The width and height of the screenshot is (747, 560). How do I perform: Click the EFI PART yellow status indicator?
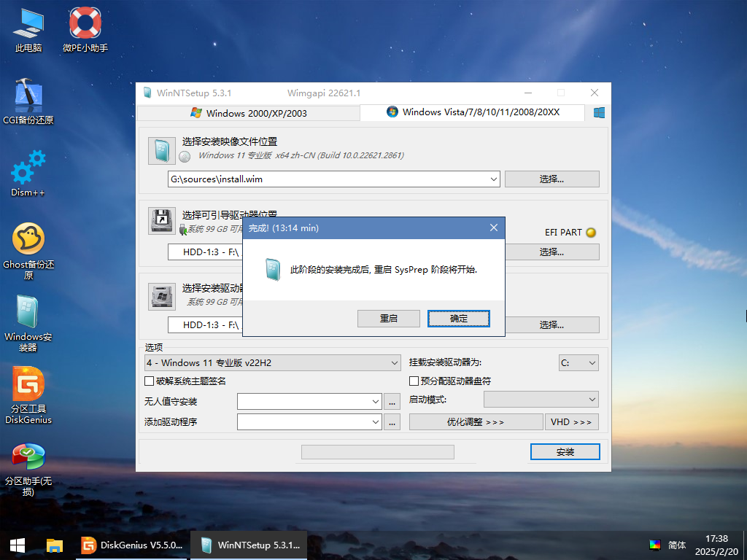tap(591, 233)
